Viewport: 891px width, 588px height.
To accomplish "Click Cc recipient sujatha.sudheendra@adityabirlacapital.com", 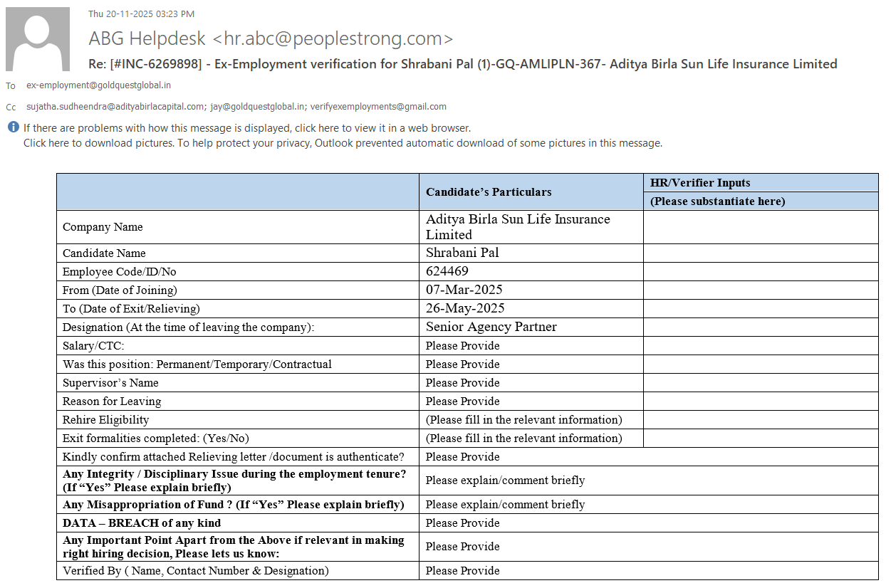I will 115,107.
